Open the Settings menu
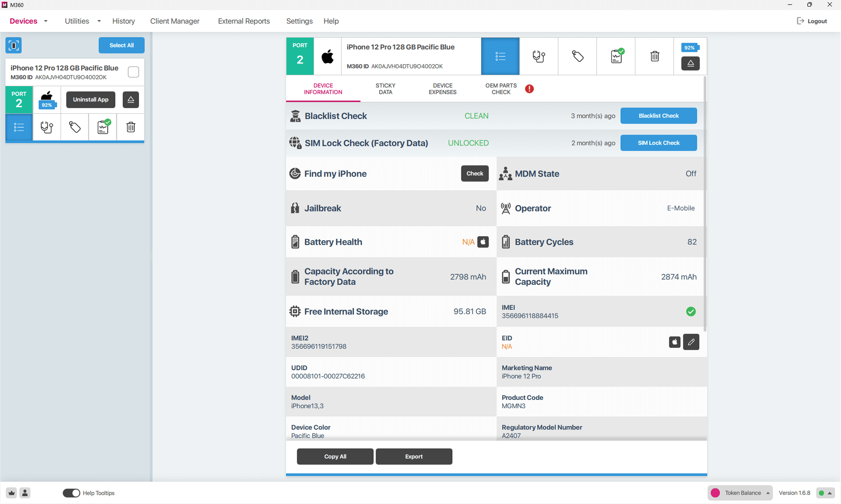Screen dimensions: 841x504 [299, 21]
